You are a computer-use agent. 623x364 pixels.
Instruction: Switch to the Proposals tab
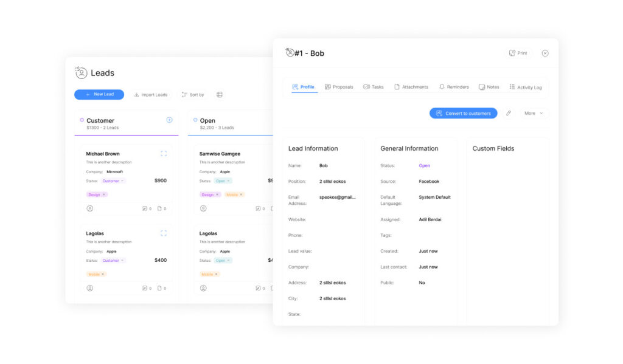click(339, 87)
